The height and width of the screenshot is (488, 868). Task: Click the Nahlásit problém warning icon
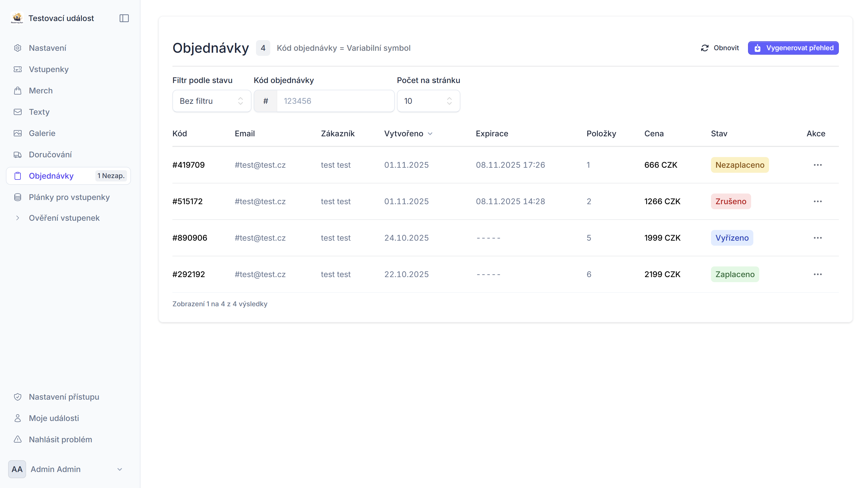17,439
